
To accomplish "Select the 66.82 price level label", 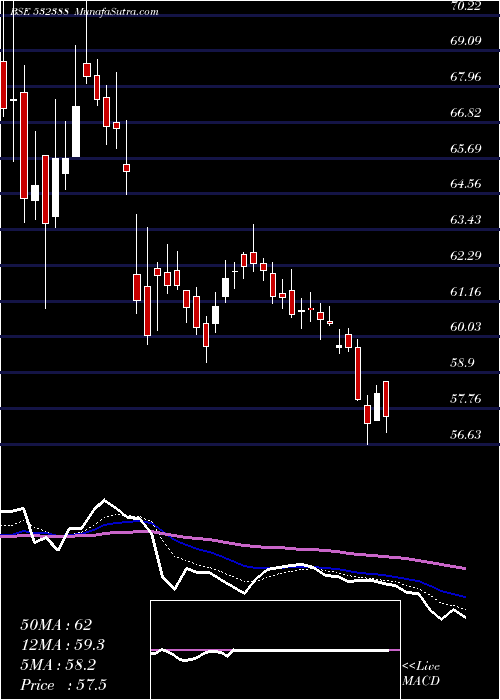I will tap(464, 112).
